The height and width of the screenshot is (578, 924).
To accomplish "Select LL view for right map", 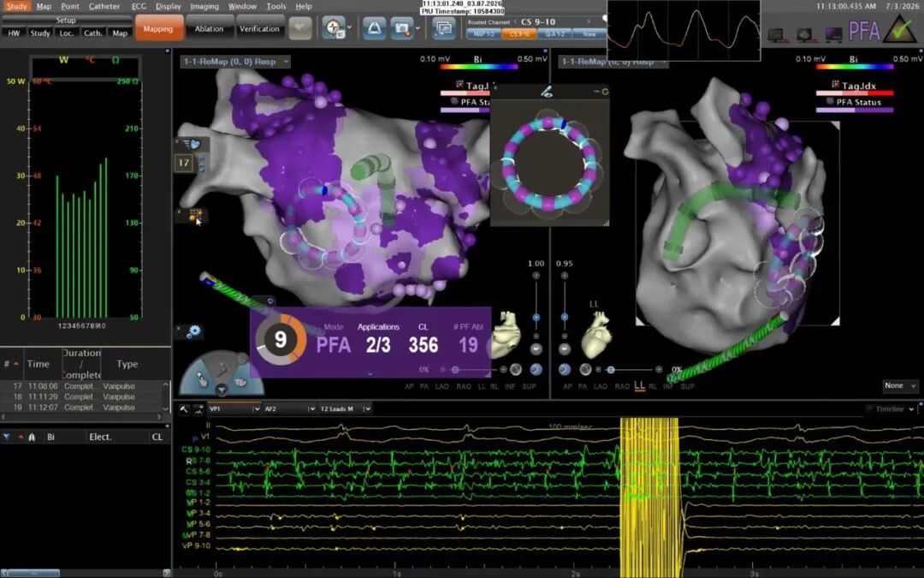I will click(x=639, y=385).
